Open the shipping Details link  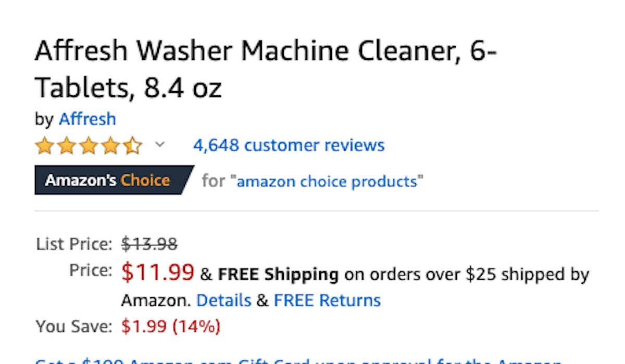point(223,300)
